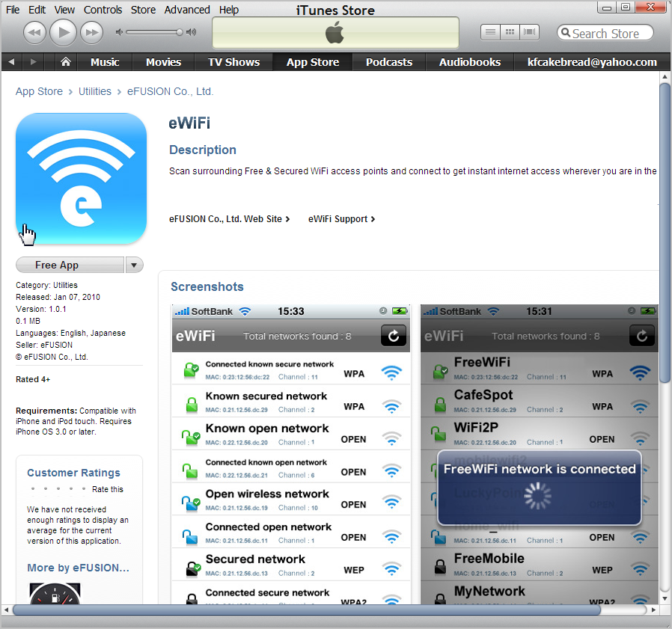Click the eWiFi app icon

pos(81,178)
